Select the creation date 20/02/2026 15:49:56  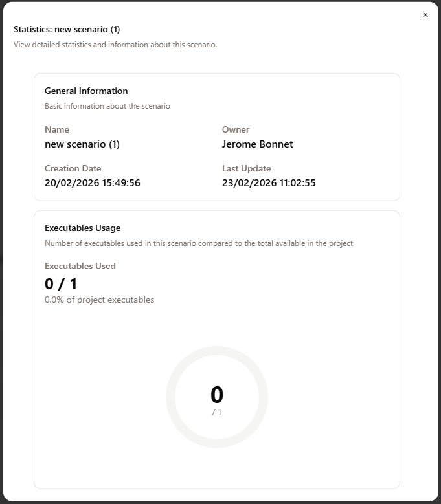93,183
